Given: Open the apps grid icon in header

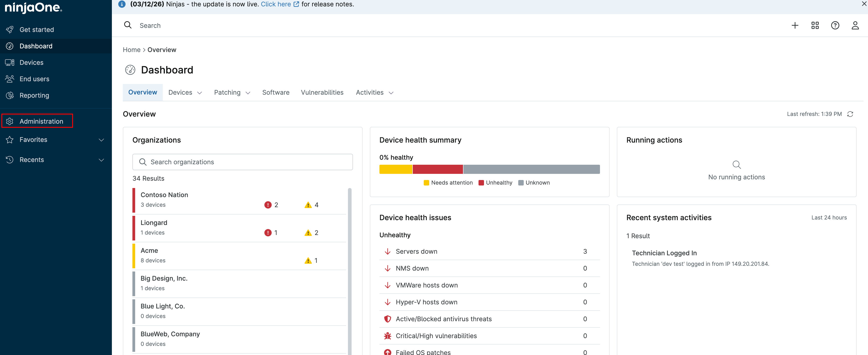Looking at the screenshot, I should point(815,26).
